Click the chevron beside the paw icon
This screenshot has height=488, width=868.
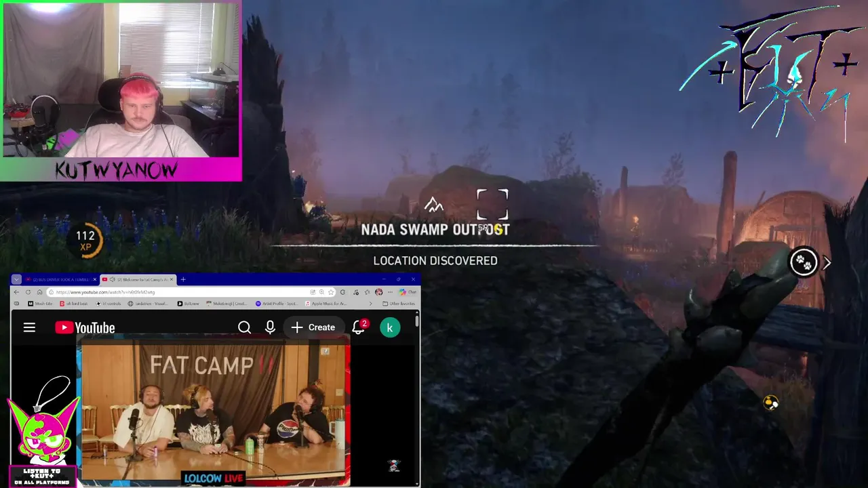(827, 263)
